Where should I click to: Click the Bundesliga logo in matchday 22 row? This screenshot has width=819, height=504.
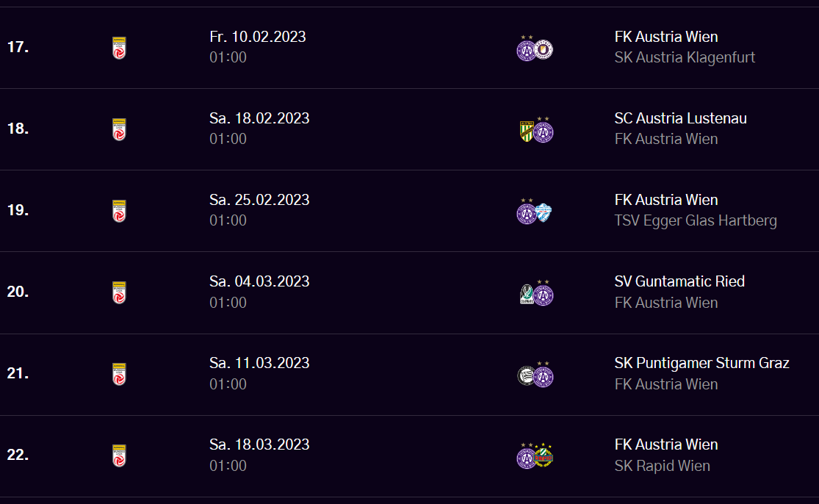pyautogui.click(x=119, y=456)
